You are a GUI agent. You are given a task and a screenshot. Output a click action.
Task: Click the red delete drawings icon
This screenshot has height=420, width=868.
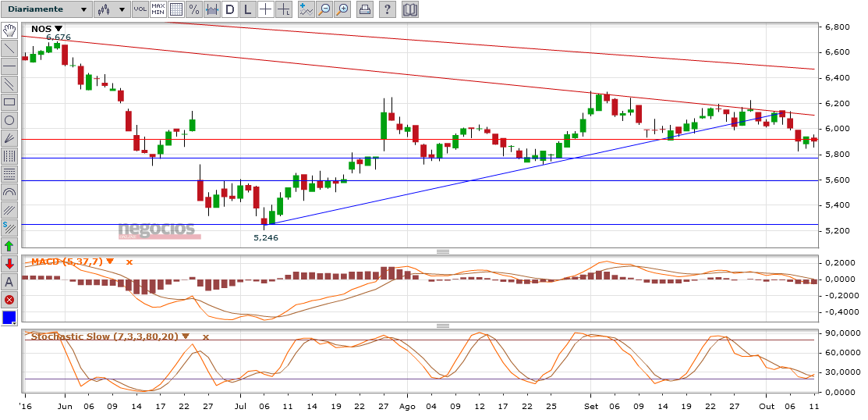(9, 300)
